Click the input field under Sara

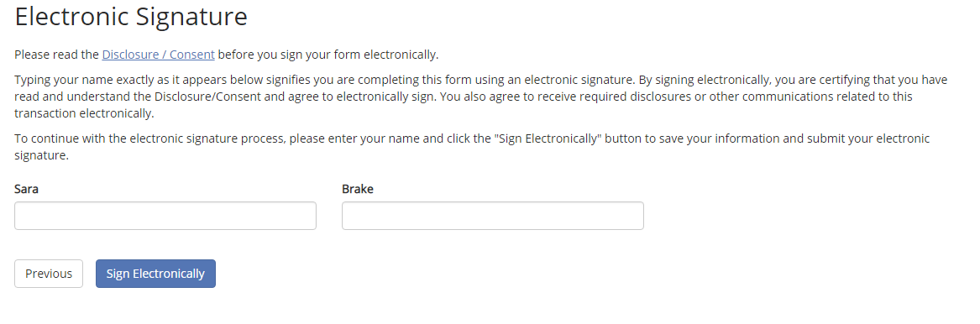tap(165, 216)
